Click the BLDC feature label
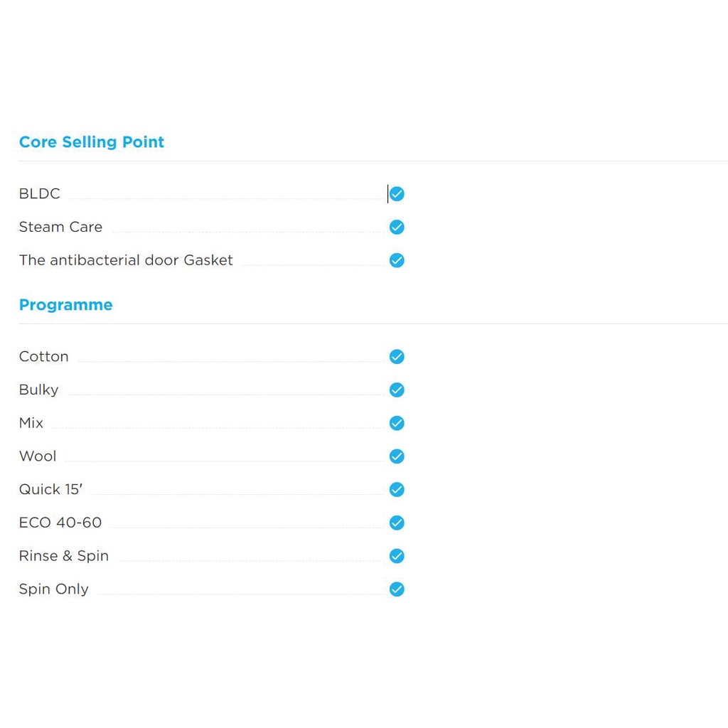 [40, 193]
